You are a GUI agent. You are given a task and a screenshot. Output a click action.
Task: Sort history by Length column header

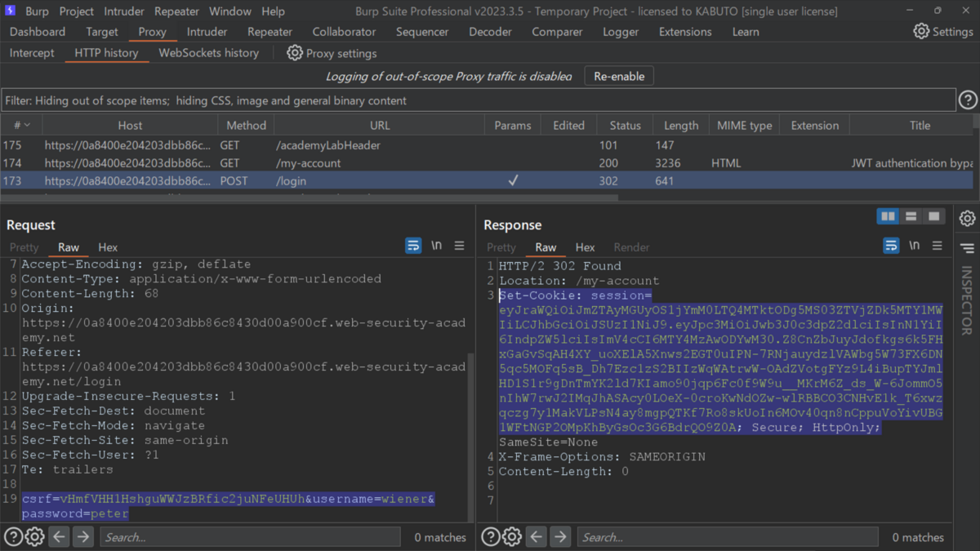point(681,125)
